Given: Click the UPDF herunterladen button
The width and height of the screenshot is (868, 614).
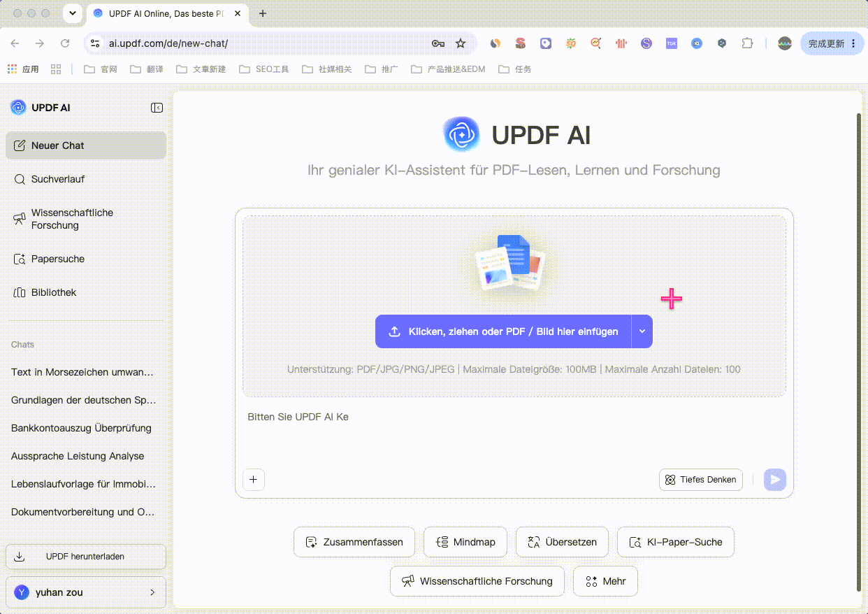Looking at the screenshot, I should tap(86, 557).
